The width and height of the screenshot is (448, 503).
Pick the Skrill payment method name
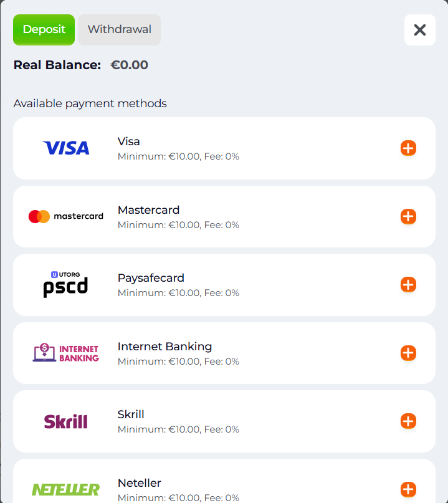click(x=131, y=414)
